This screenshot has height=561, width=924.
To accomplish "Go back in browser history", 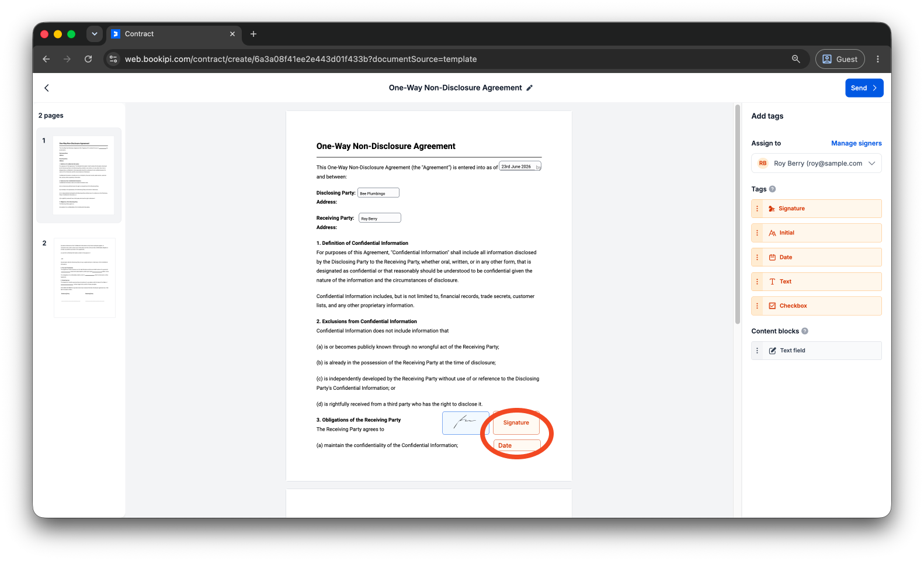I will (x=46, y=59).
